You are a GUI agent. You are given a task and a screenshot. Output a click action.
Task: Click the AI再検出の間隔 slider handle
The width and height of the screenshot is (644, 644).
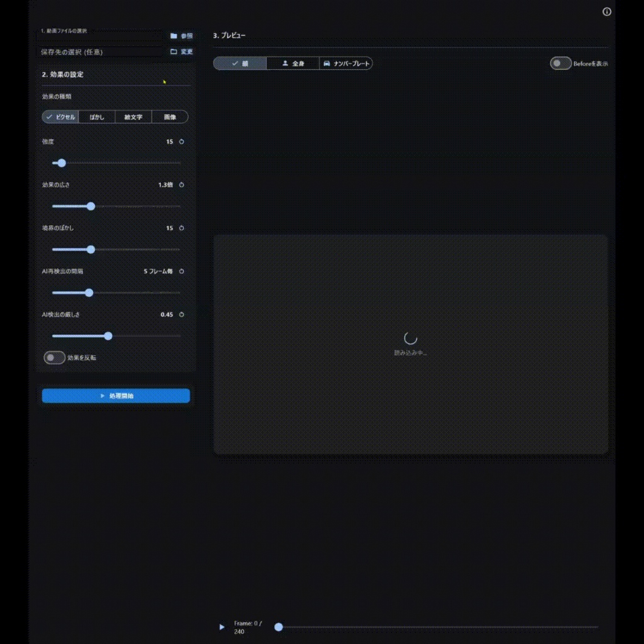pos(89,293)
